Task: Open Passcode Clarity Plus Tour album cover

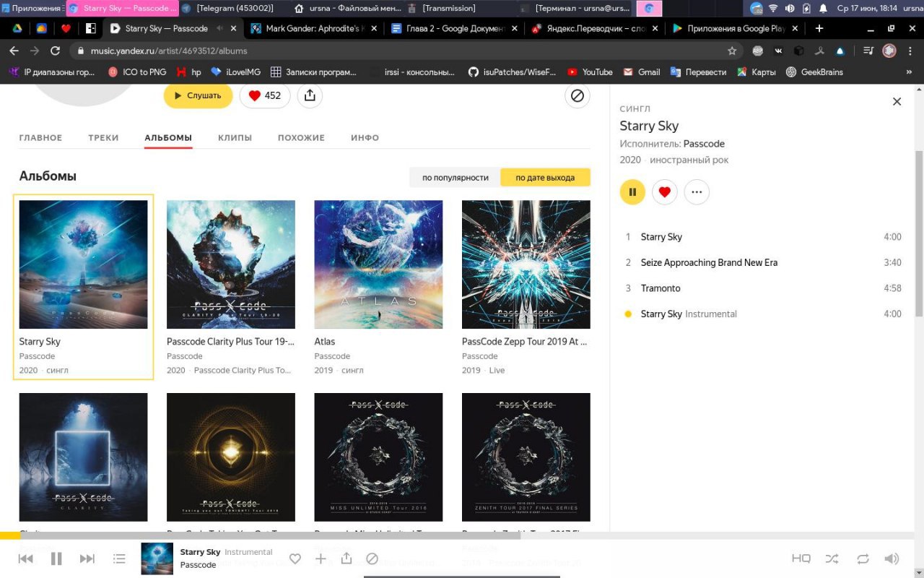Action: [231, 264]
